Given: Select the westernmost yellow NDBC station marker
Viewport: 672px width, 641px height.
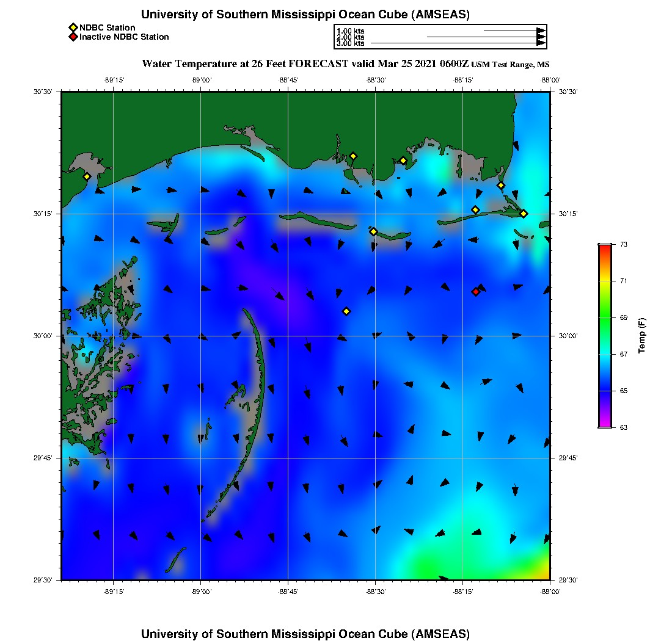Looking at the screenshot, I should pyautogui.click(x=87, y=176).
